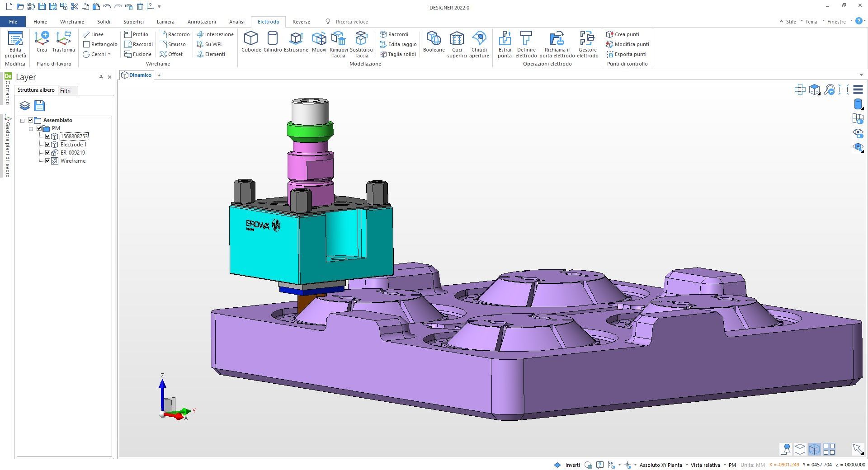Open quick access toolbar customize arrow
Screen dimensions: 868x470
(160, 6)
